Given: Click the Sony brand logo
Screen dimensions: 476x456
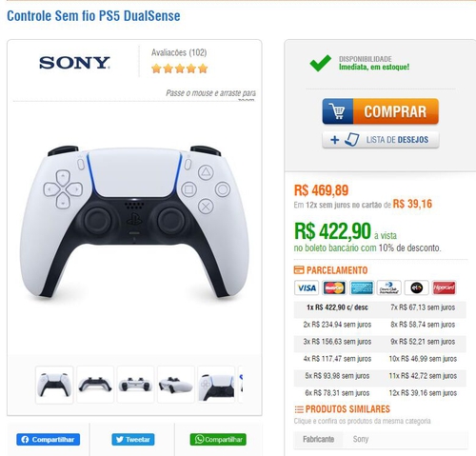Looking at the screenshot, I should [74, 63].
